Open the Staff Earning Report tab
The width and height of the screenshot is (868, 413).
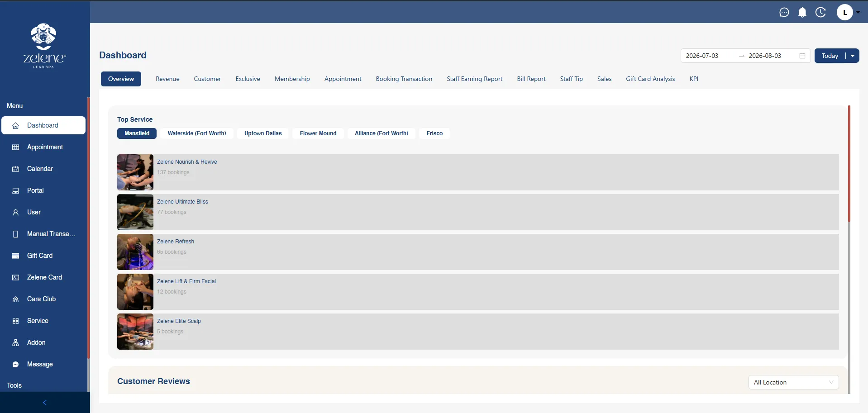475,79
